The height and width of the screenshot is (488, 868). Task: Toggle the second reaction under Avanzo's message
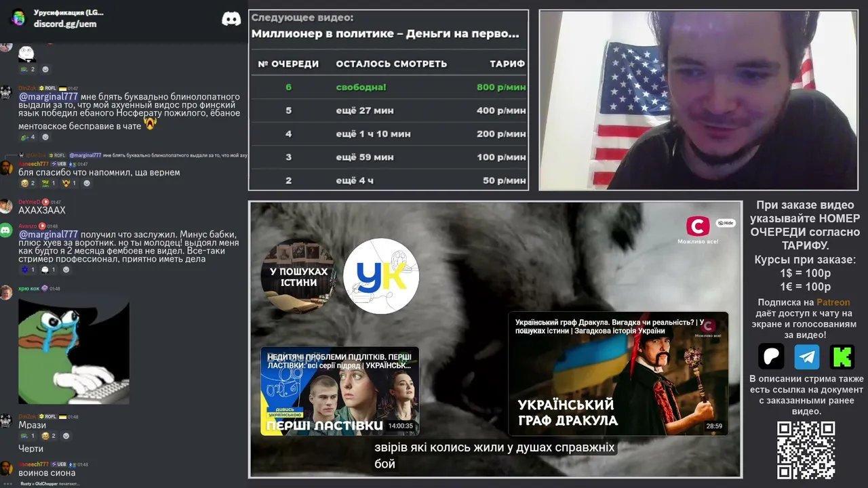click(49, 269)
